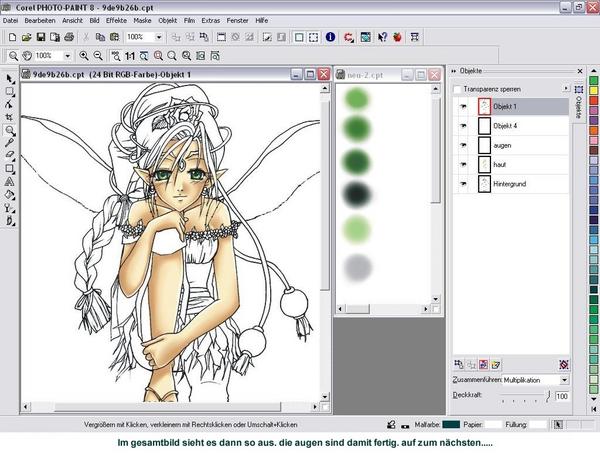Click the Open file folder icon

26,37
